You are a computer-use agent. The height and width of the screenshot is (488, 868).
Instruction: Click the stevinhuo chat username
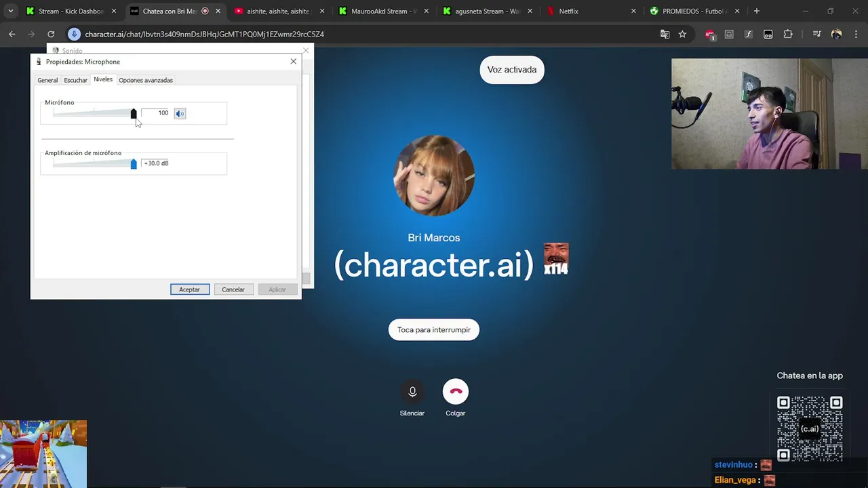(x=734, y=465)
